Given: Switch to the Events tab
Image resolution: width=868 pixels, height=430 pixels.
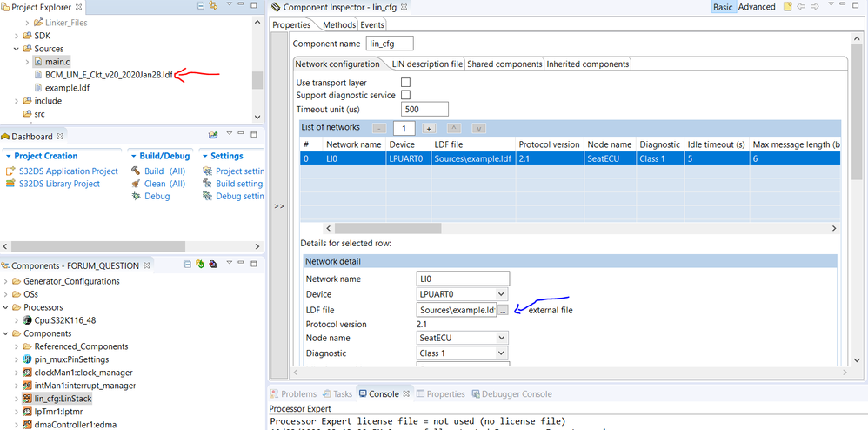Looking at the screenshot, I should pyautogui.click(x=372, y=25).
